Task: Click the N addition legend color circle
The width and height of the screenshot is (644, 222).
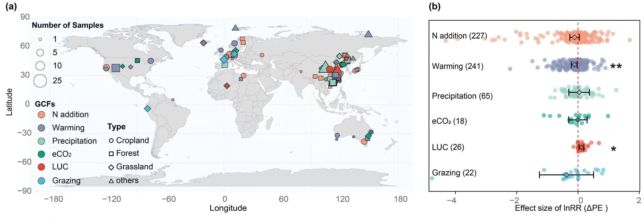Action: click(41, 115)
